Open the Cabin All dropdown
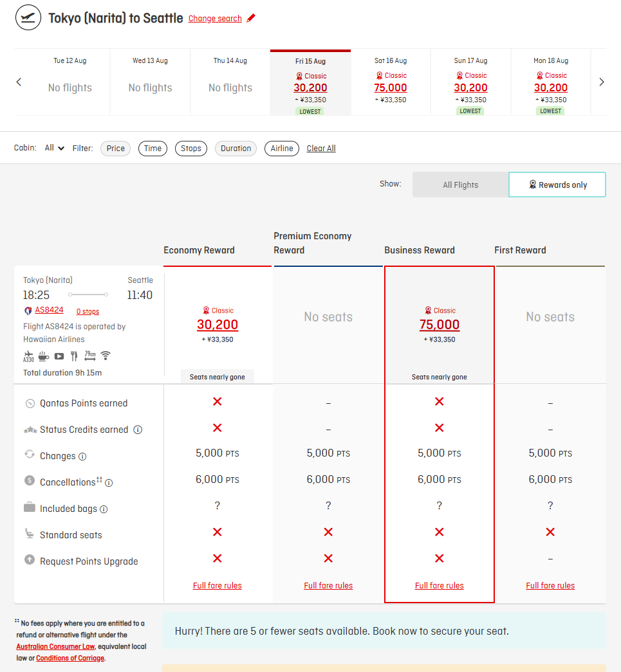Viewport: 621px width, 672px height. (55, 148)
